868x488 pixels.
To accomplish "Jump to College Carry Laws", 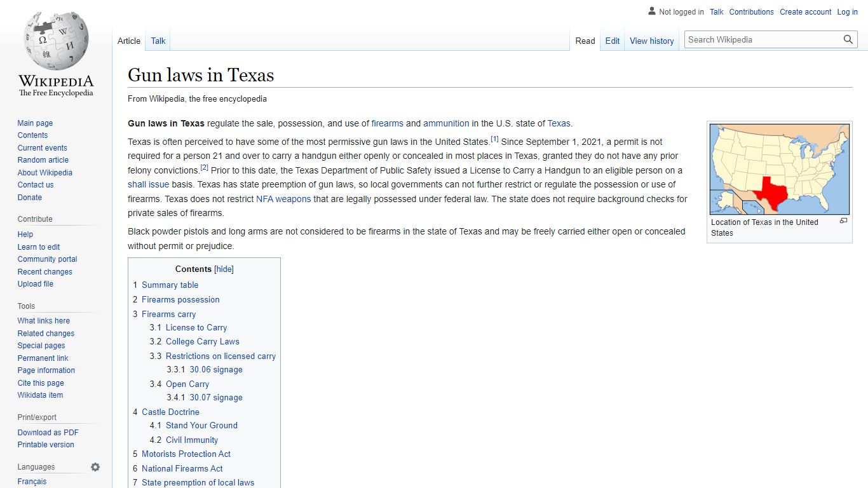I will click(x=203, y=342).
